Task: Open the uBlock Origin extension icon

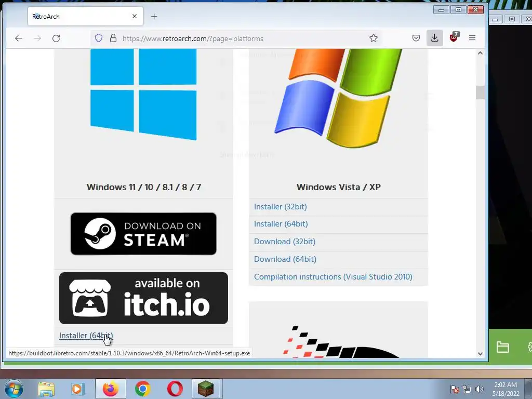Action: coord(454,37)
